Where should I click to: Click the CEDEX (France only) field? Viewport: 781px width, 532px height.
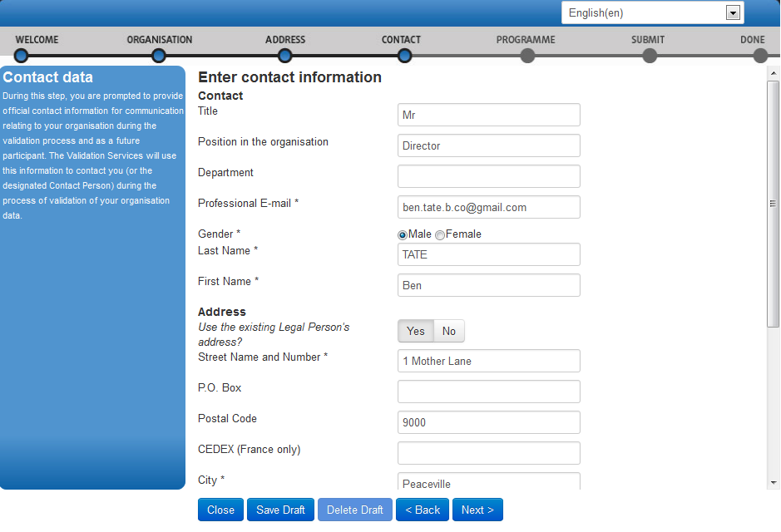[488, 453]
